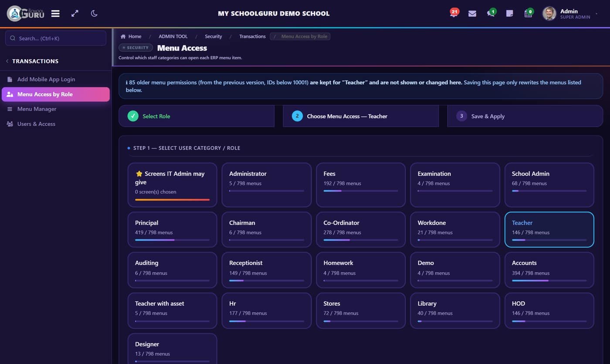Click the Search (Ctrl+K) field
The height and width of the screenshot is (364, 610).
tap(56, 38)
